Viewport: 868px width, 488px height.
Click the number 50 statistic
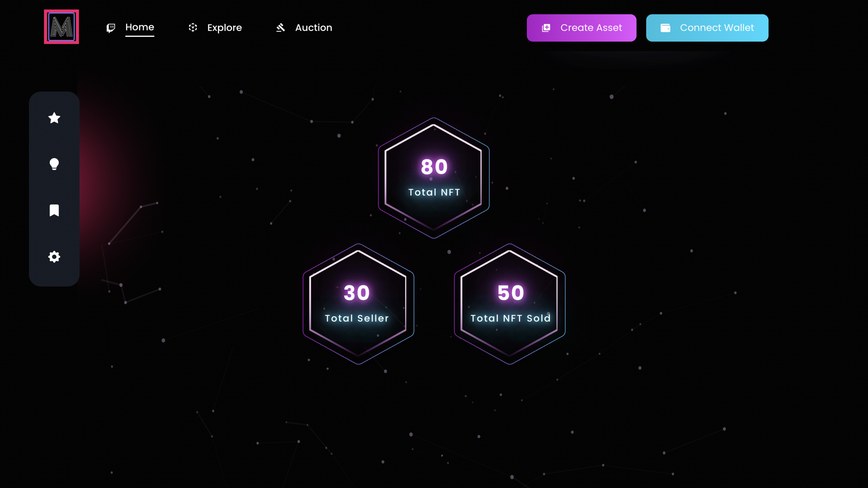click(511, 293)
